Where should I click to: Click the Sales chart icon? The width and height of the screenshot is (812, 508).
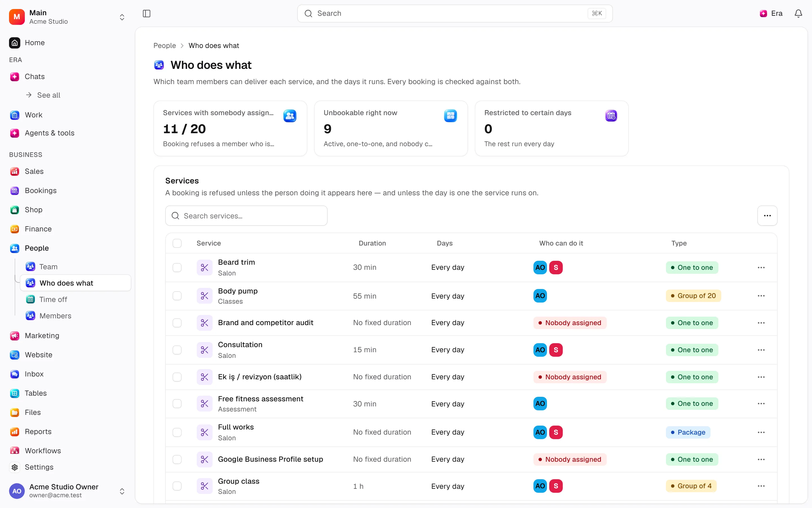point(14,171)
